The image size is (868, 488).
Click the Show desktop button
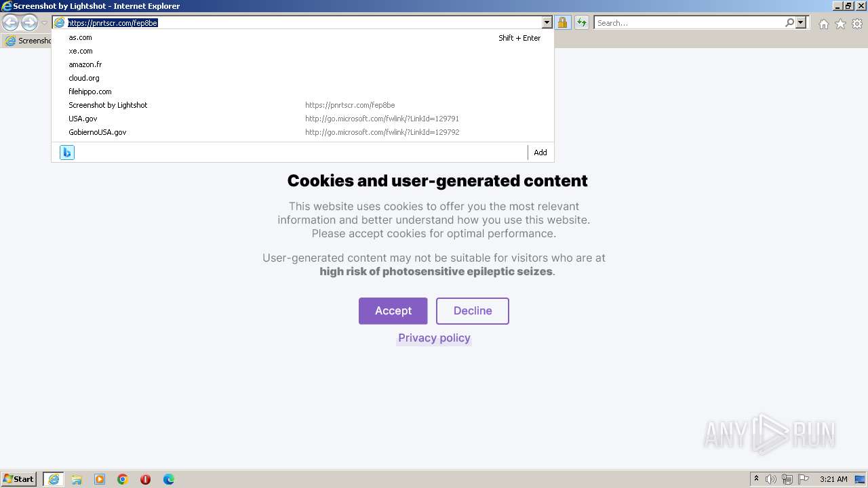(x=860, y=479)
